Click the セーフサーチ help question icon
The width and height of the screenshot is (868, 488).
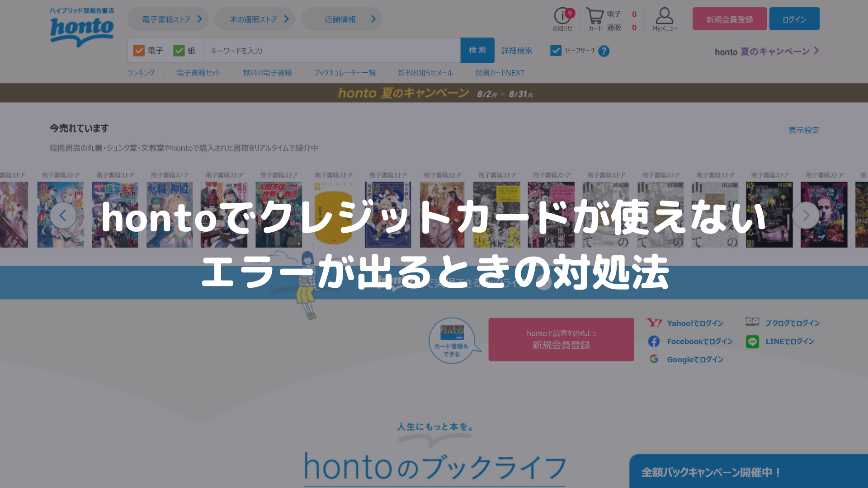604,51
